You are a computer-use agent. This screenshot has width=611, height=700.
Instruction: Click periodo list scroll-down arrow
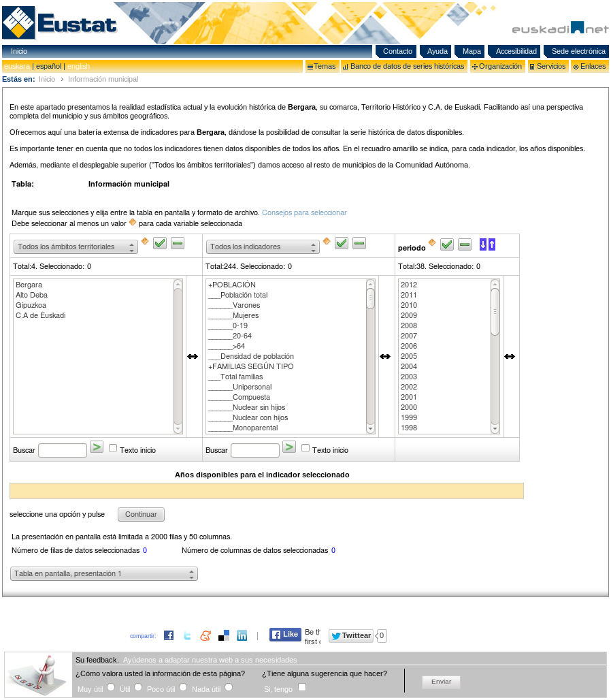(495, 428)
